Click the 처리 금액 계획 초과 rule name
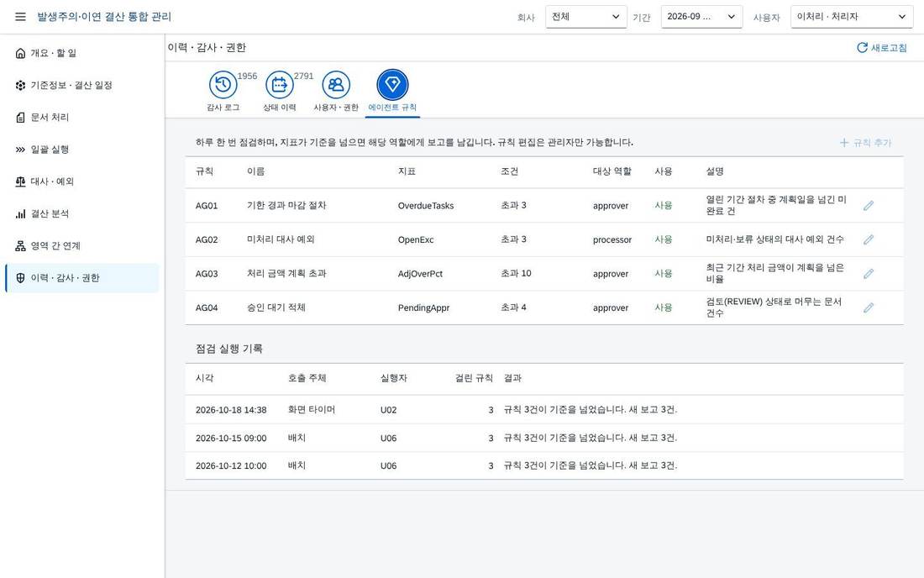Image resolution: width=924 pixels, height=578 pixels. point(286,274)
